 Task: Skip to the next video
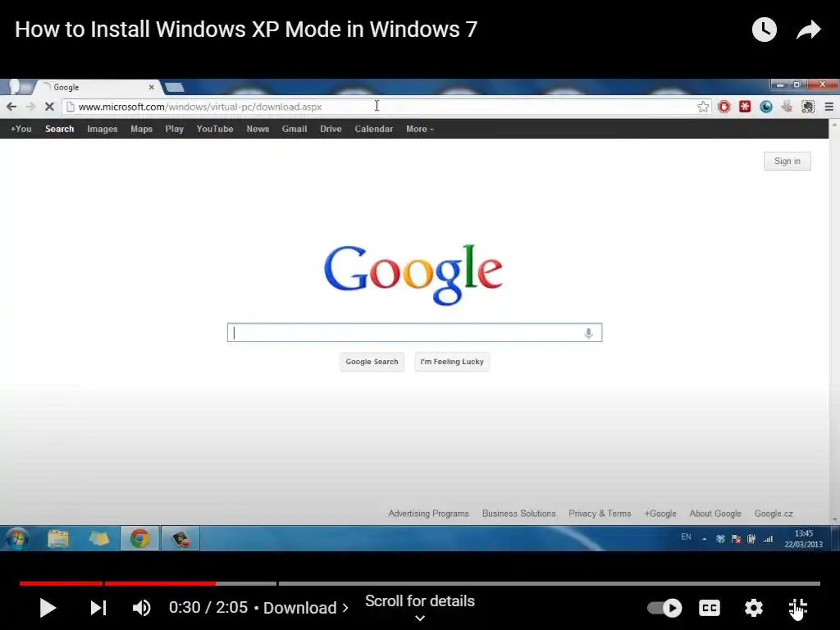tap(98, 608)
